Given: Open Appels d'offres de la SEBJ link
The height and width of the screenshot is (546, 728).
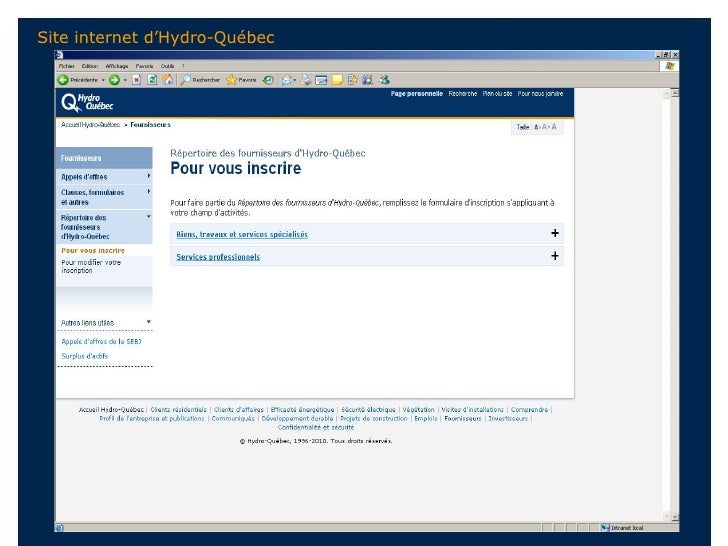Looking at the screenshot, I should coord(101,341).
